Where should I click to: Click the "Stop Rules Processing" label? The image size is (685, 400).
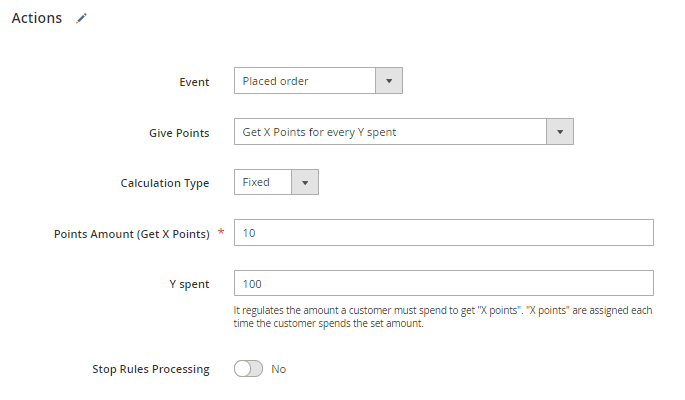151,369
